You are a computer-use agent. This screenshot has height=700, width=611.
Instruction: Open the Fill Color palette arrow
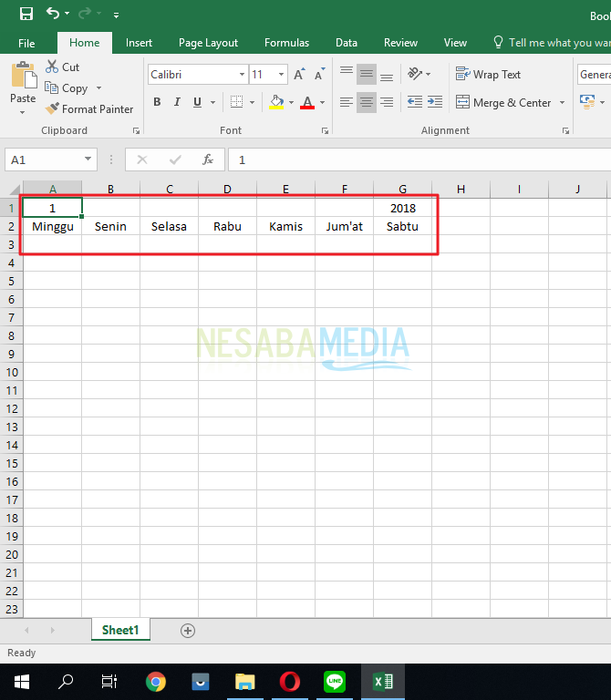pyautogui.click(x=291, y=102)
